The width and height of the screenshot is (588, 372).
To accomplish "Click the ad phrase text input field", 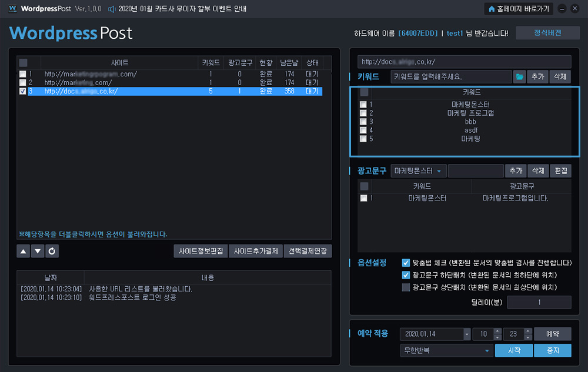I will point(476,171).
